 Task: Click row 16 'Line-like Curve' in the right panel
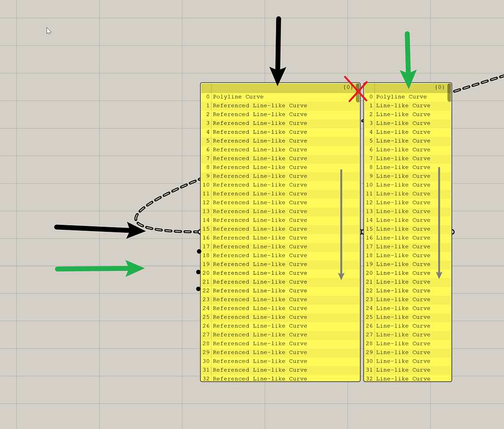(x=404, y=238)
